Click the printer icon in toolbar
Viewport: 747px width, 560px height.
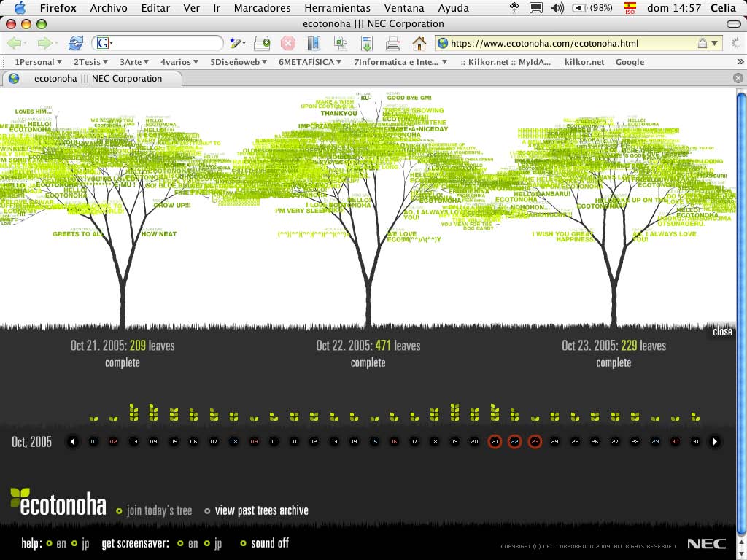(392, 44)
